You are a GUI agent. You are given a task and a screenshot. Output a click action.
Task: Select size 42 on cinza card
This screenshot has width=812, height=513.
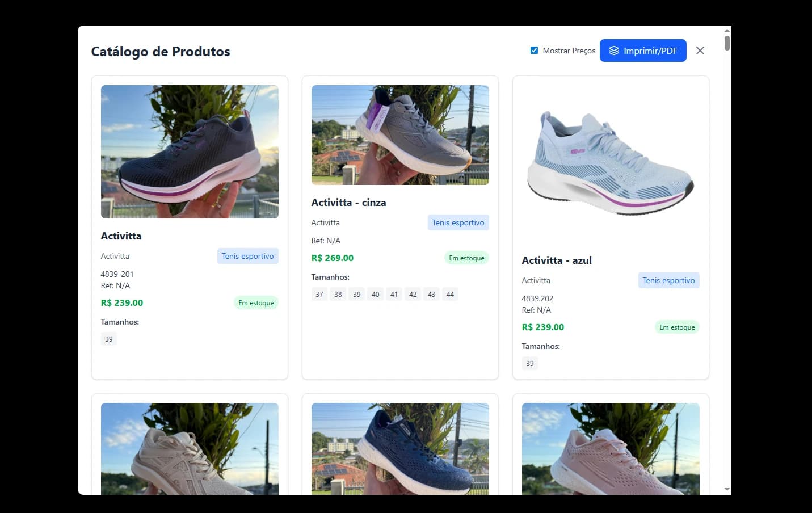pyautogui.click(x=413, y=294)
